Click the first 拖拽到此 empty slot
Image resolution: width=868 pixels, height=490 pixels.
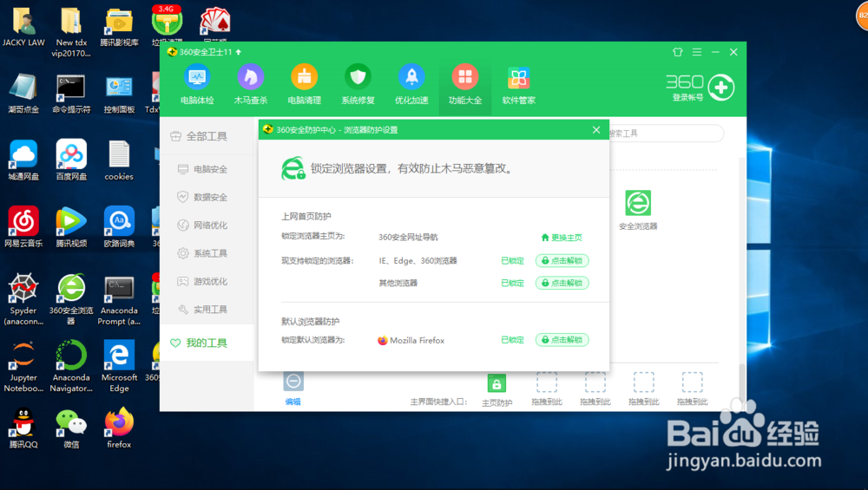546,382
